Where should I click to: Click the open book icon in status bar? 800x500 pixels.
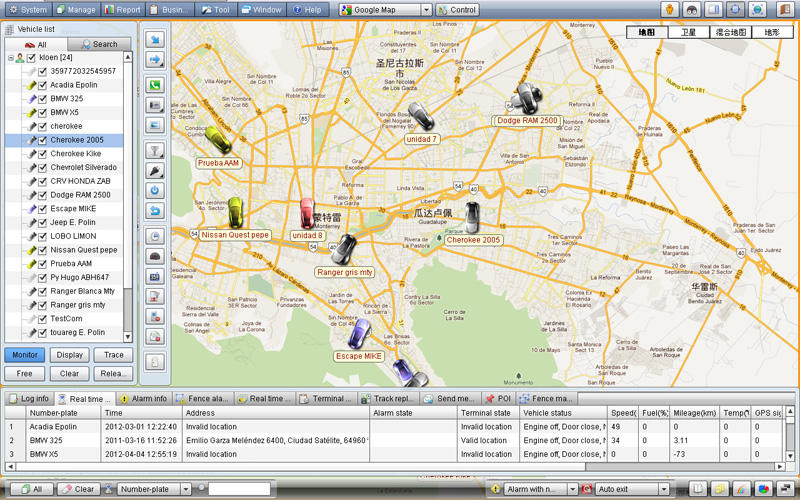click(696, 489)
